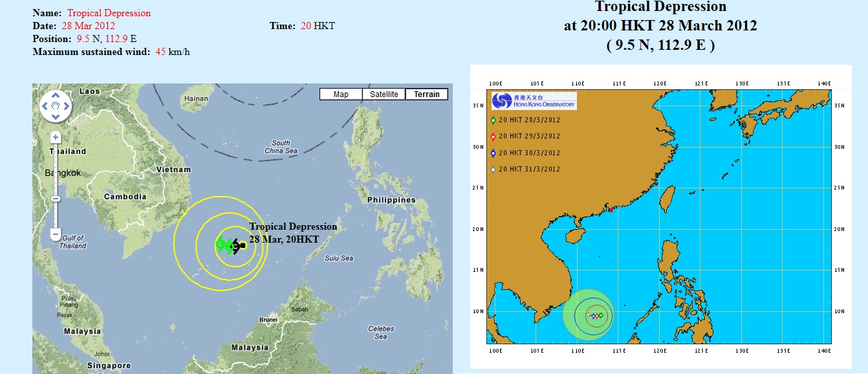
Task: Switch to the Satellite view
Action: coord(384,94)
